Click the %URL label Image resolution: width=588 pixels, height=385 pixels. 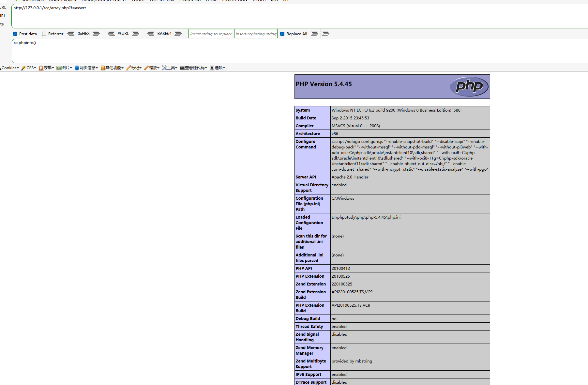pos(124,34)
